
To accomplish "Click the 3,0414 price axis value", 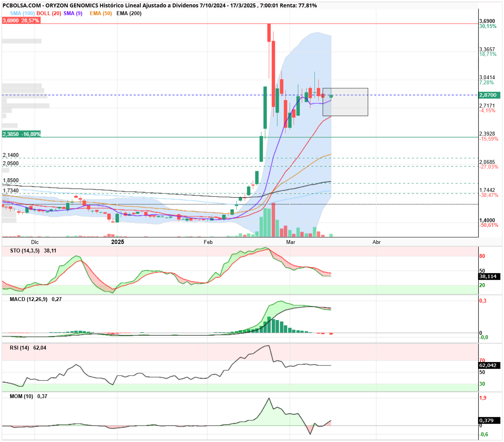I will pos(487,78).
